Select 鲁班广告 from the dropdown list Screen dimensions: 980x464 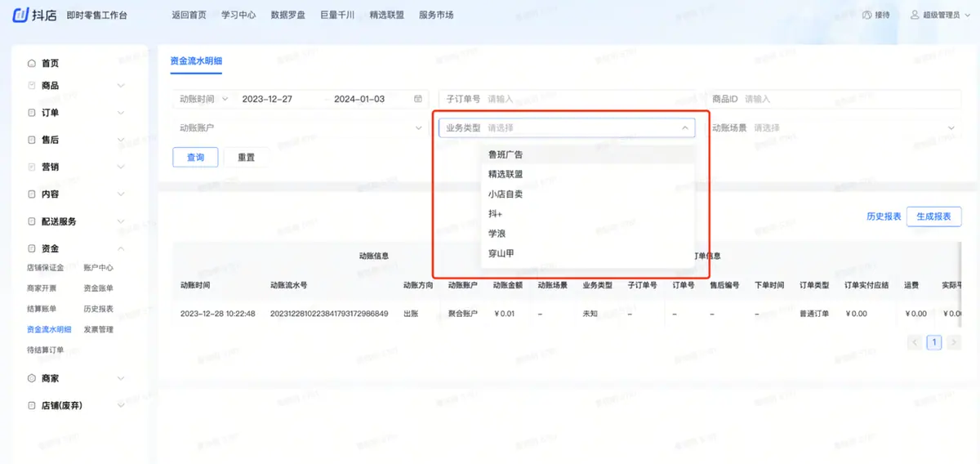pos(588,154)
